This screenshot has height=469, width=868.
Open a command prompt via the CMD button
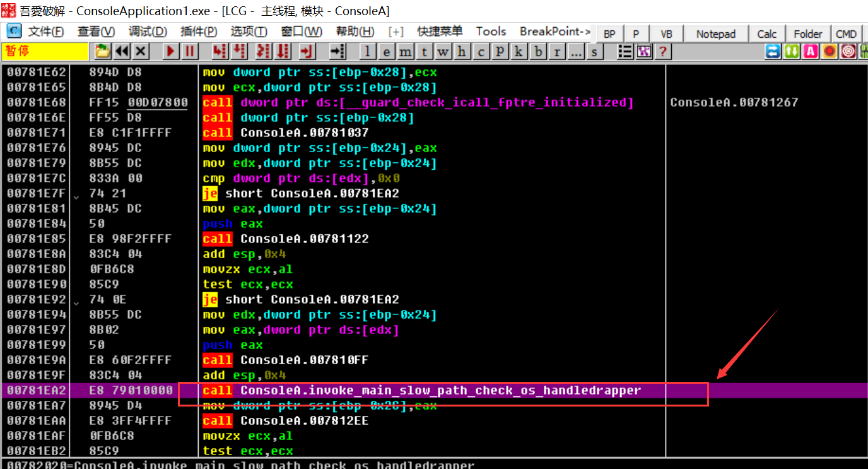click(847, 34)
